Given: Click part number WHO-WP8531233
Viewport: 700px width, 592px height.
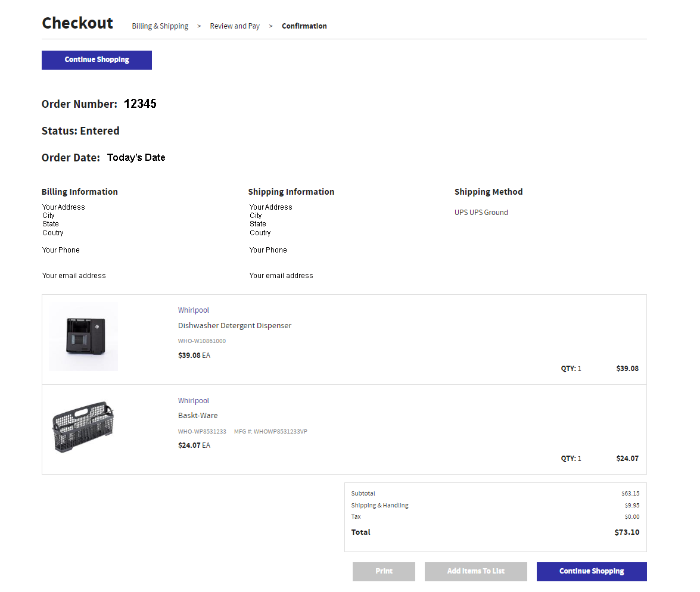Looking at the screenshot, I should (202, 432).
